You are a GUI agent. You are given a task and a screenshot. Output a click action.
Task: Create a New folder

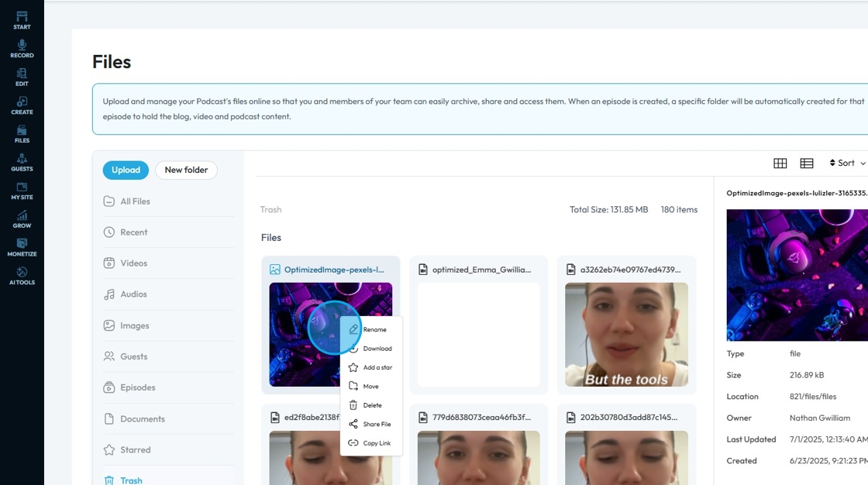186,170
